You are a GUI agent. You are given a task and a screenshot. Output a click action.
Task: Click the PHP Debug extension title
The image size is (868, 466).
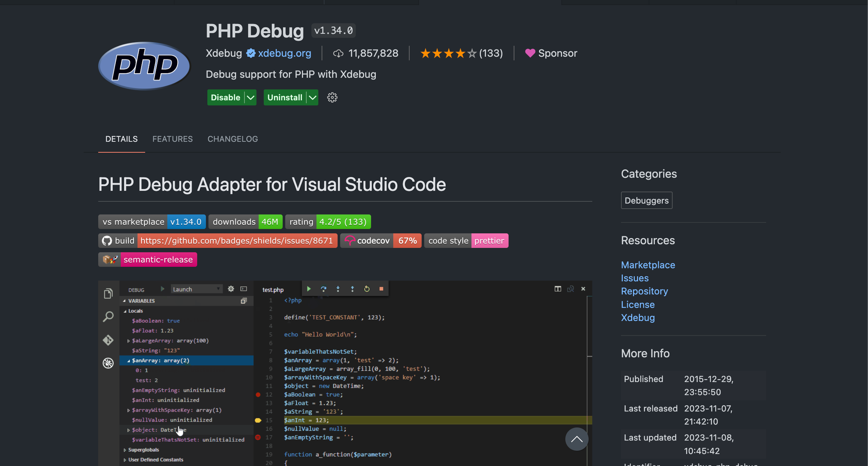(255, 31)
